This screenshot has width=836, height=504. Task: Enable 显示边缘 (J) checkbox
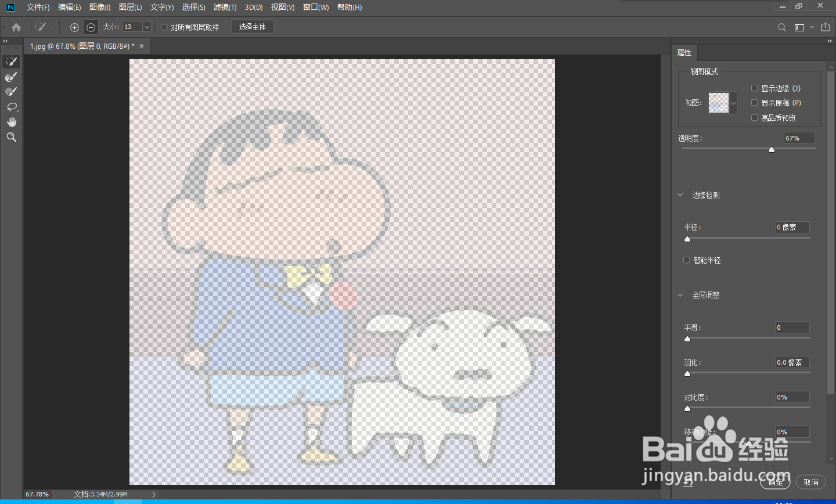coord(755,88)
